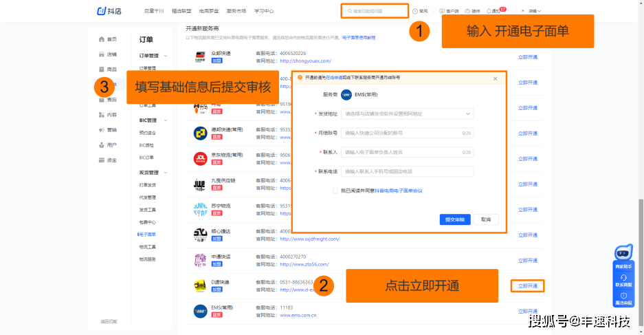This screenshot has height=335, width=644.
Task: Select 打单发货 in the side menu
Action: point(148,185)
